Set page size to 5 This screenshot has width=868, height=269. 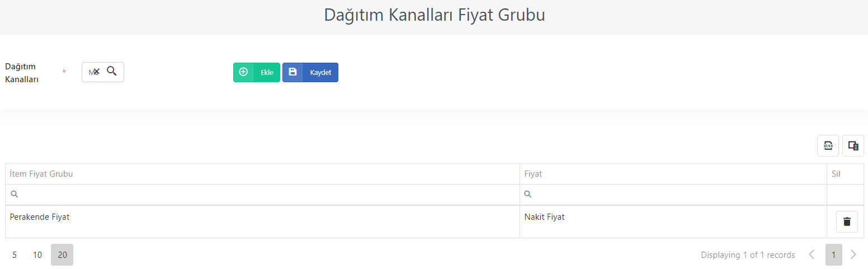(15, 255)
